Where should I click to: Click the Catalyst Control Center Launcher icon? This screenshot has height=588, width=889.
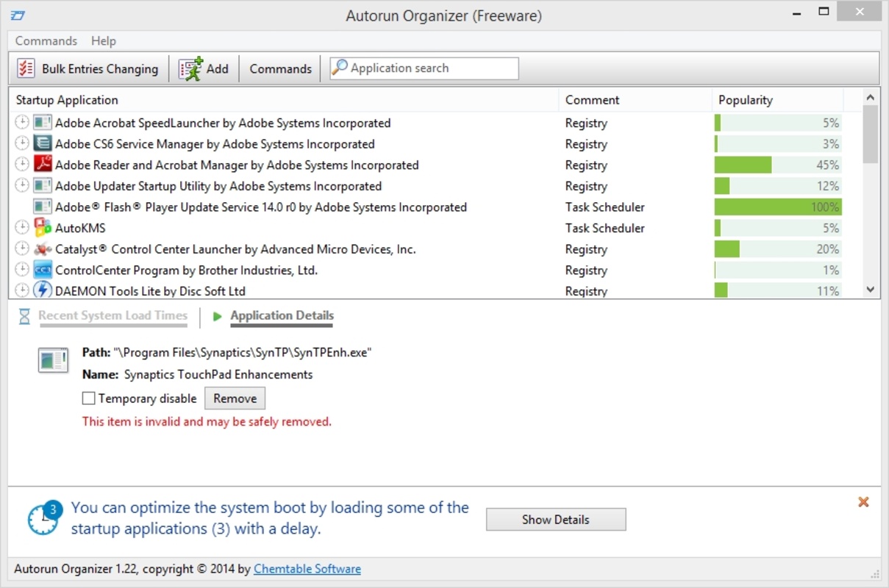[43, 249]
